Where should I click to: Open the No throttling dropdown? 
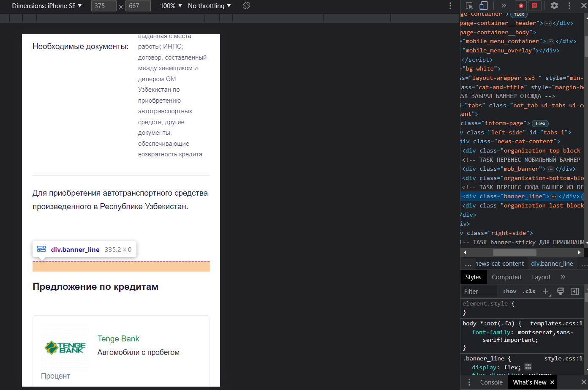pos(210,5)
